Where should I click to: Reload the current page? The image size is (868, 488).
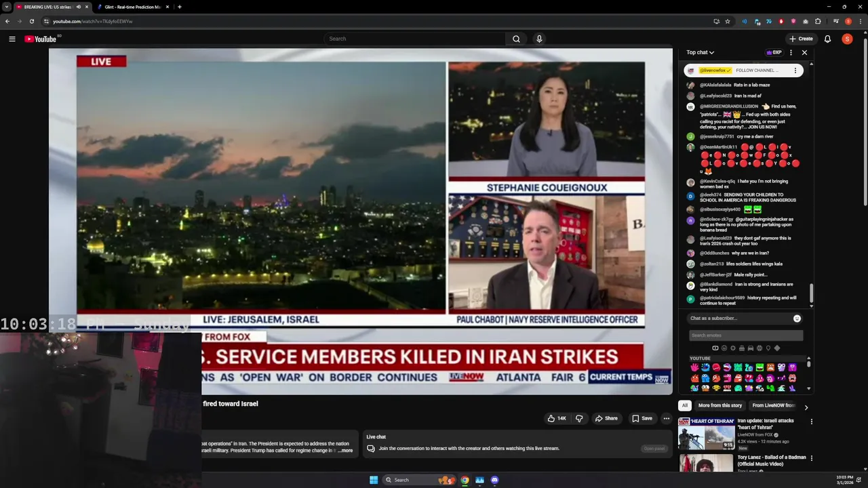click(x=31, y=21)
